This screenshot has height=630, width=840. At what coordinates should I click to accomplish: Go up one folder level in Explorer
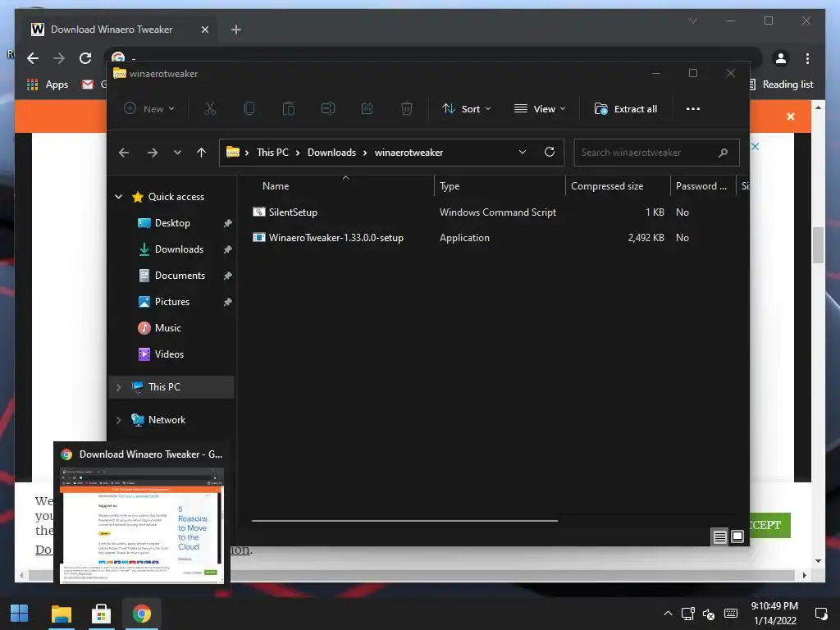click(202, 153)
